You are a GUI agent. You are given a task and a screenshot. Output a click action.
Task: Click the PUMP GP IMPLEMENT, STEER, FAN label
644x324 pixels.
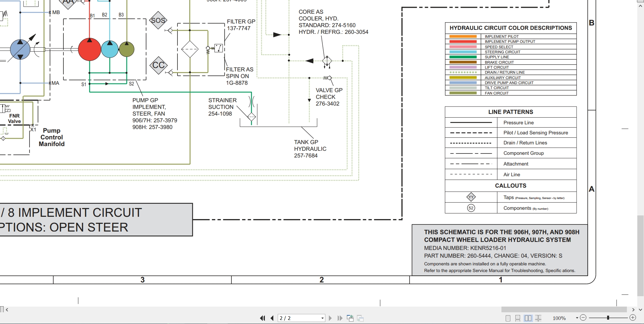click(x=155, y=114)
